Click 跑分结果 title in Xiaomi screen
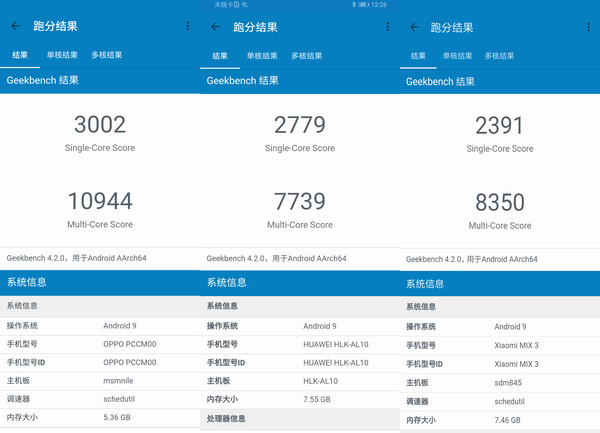 click(452, 28)
